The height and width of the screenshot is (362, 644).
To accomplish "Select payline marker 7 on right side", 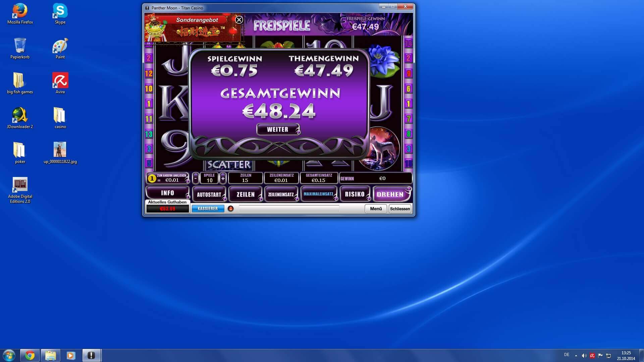I will [409, 119].
